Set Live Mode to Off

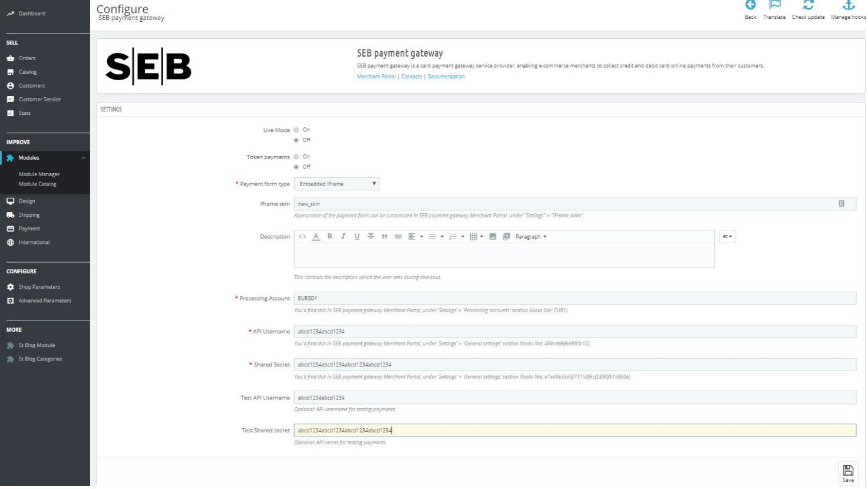(x=296, y=140)
